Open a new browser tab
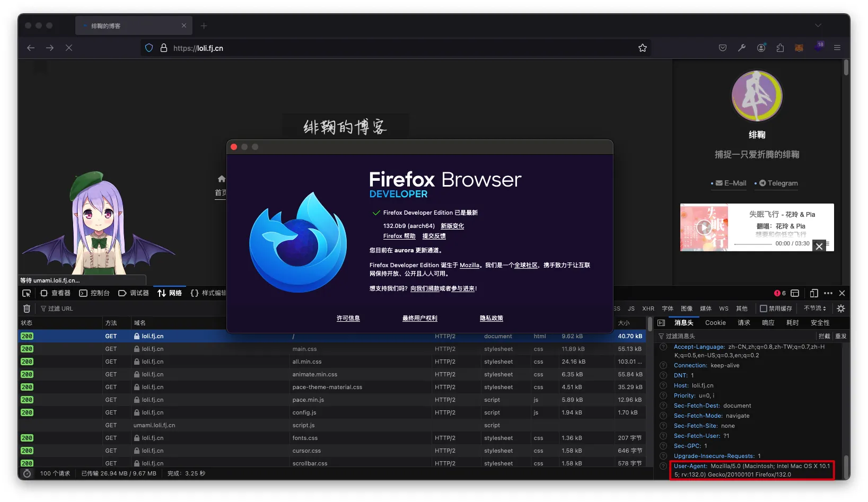This screenshot has height=502, width=868. click(204, 25)
